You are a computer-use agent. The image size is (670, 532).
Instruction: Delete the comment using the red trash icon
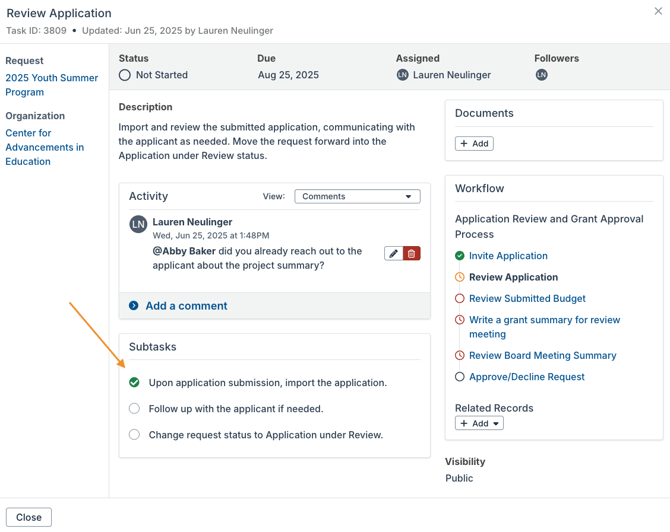(411, 254)
